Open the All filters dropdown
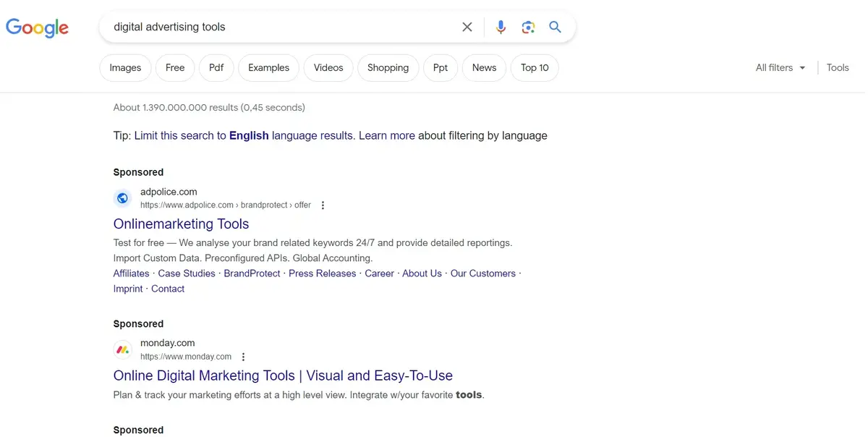This screenshot has width=868, height=437. pyautogui.click(x=780, y=67)
